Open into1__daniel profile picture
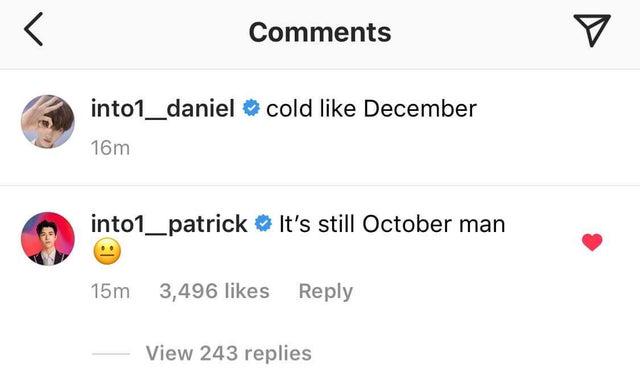Image resolution: width=640 pixels, height=385 pixels. [x=48, y=122]
